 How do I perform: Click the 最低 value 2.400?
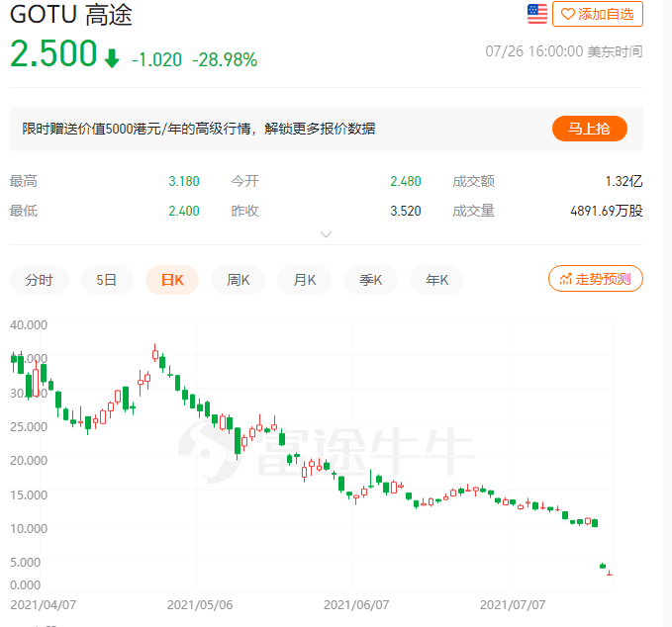coord(184,211)
